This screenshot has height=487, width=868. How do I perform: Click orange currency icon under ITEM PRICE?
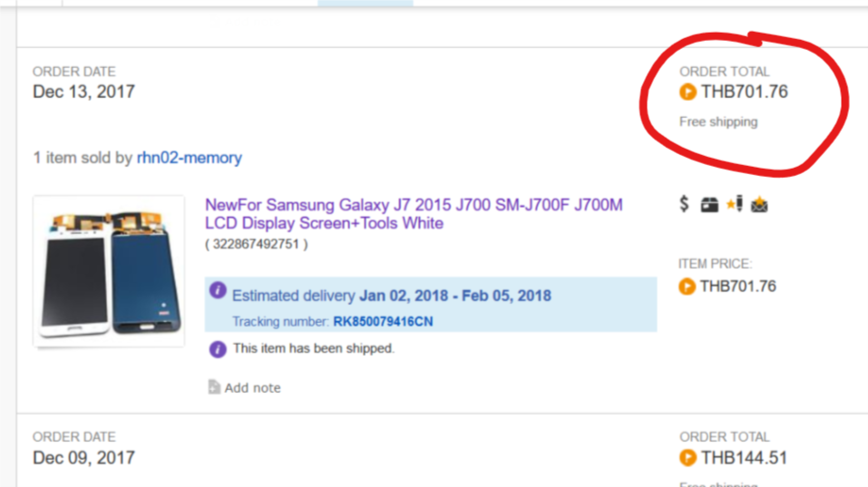pos(687,287)
